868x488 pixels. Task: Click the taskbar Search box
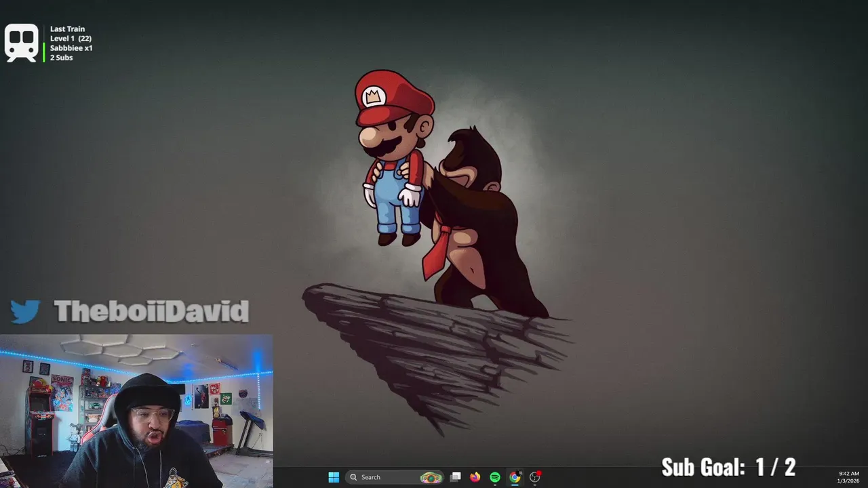394,477
